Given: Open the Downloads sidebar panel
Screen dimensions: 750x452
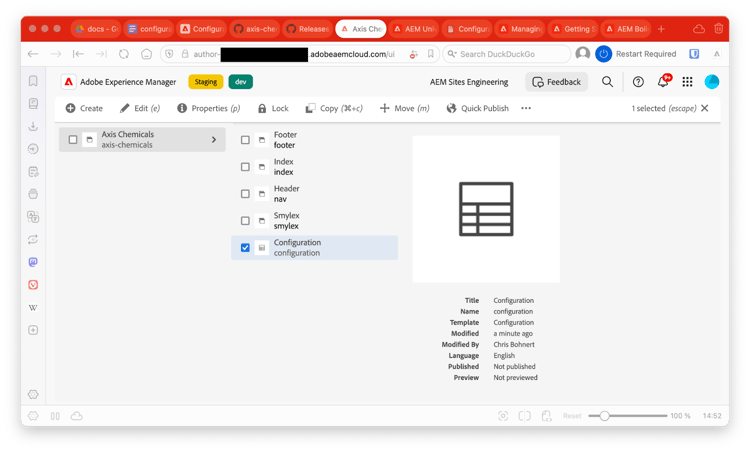Looking at the screenshot, I should tap(33, 126).
